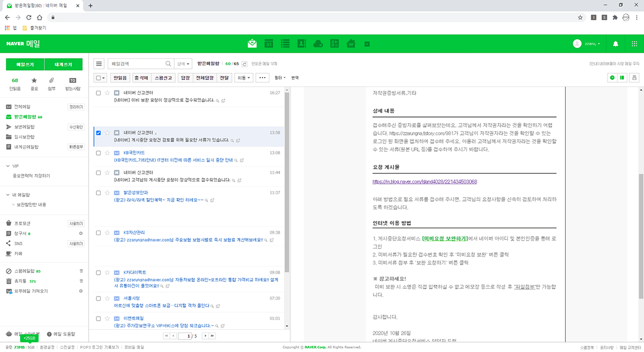This screenshot has height=352, width=644.
Task: Open the select-all checkbox dropdown arrow
Action: point(104,78)
